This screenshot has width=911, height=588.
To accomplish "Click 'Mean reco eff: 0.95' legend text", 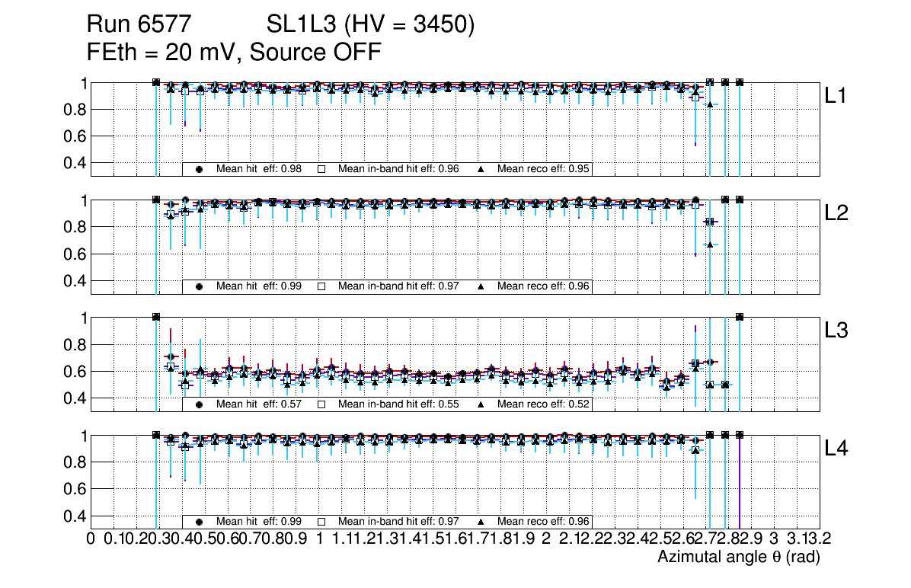I will 543,169.
